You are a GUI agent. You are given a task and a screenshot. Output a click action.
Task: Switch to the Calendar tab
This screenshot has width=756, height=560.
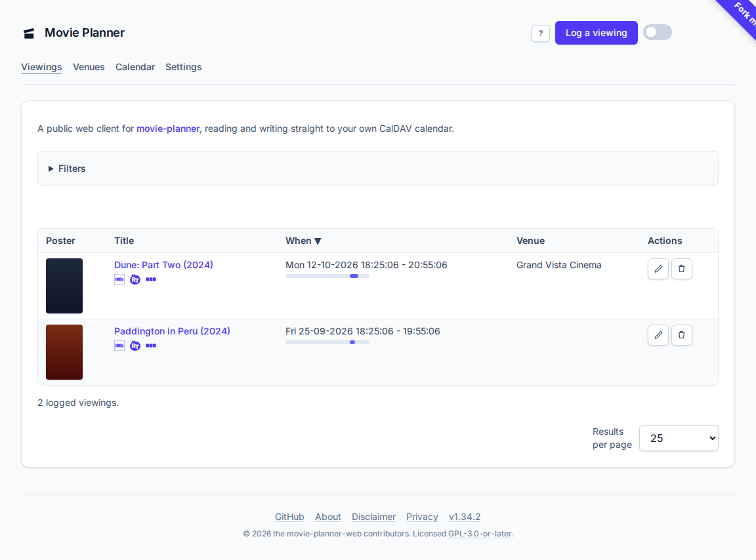coord(135,67)
